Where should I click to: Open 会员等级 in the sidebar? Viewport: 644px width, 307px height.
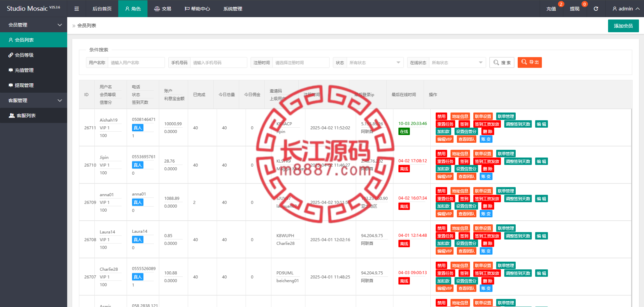(34, 55)
